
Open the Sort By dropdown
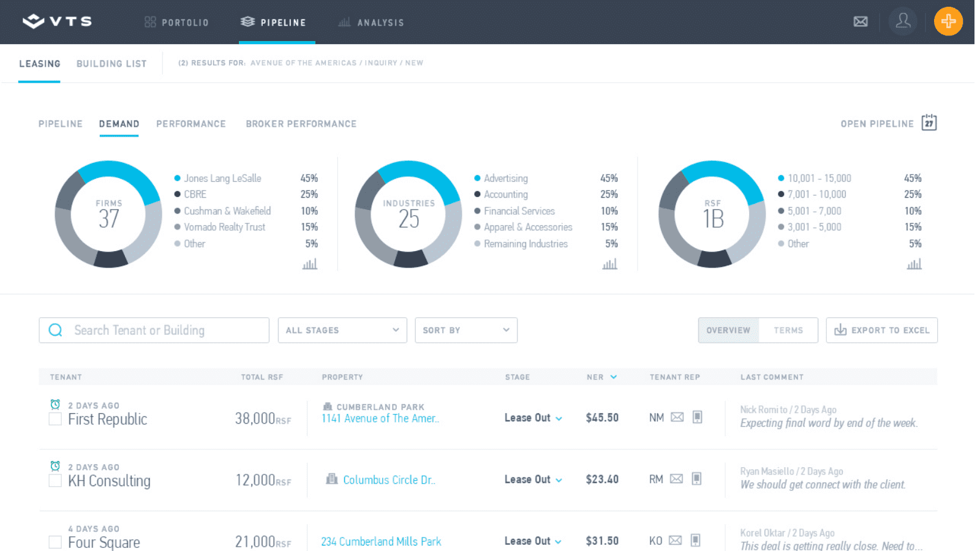click(466, 330)
